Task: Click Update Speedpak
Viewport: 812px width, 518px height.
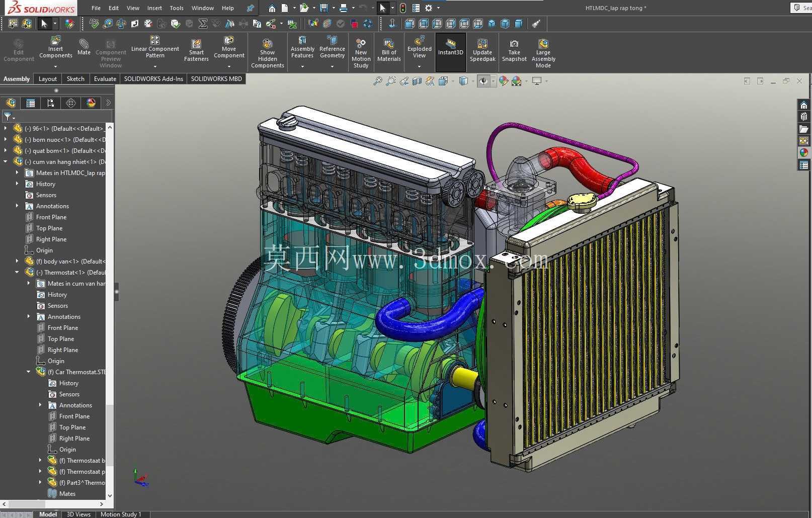Action: pos(482,50)
